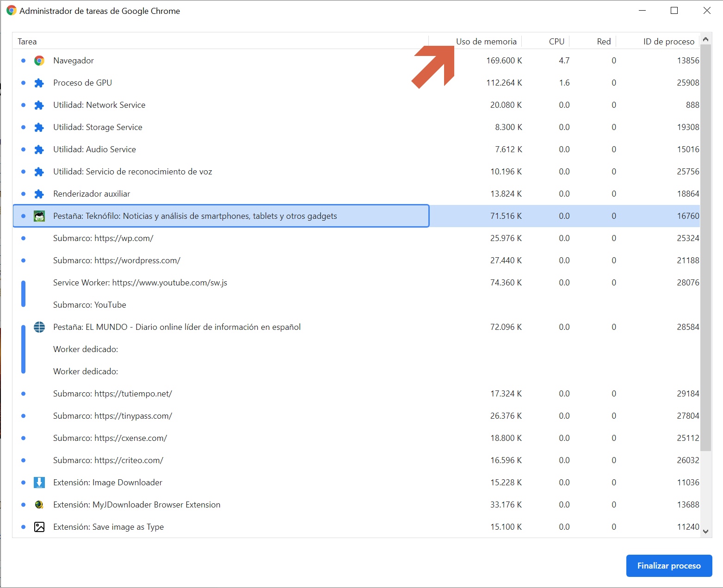Maximize the task manager window

pyautogui.click(x=674, y=11)
